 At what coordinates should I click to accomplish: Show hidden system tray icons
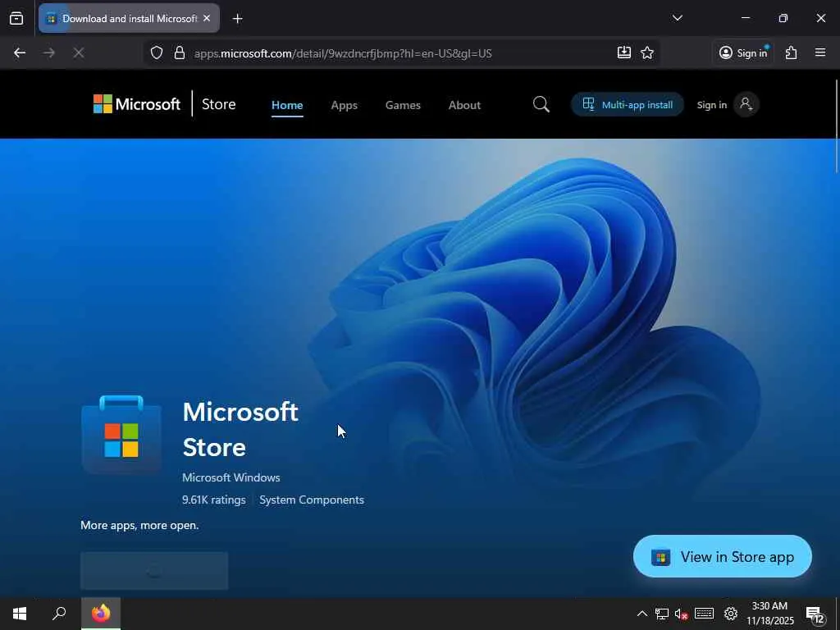[x=641, y=614]
